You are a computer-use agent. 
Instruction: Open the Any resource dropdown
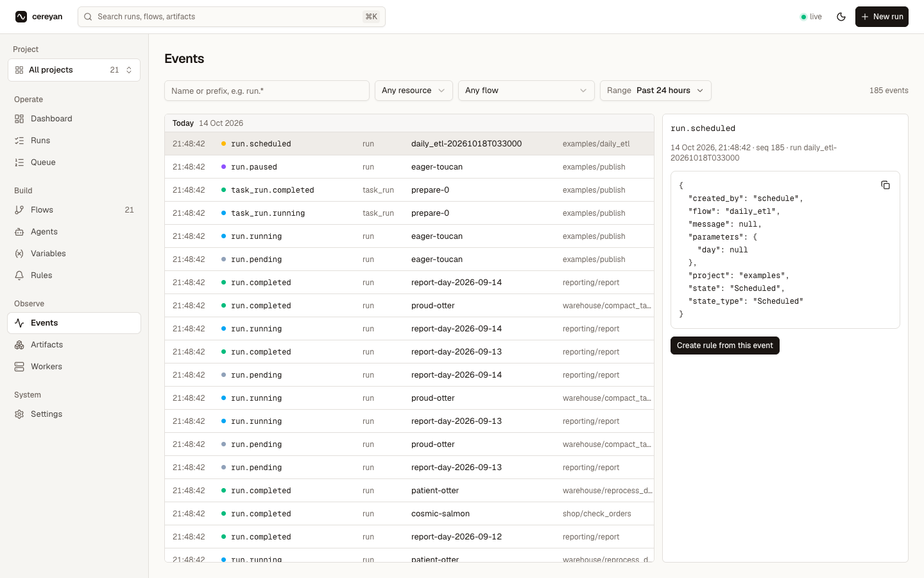414,91
